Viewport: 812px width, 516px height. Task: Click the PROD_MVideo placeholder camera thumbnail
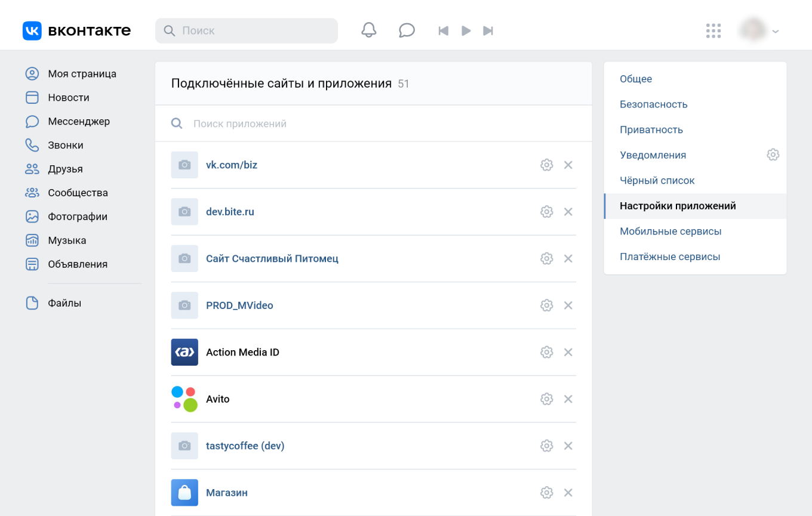tap(184, 305)
